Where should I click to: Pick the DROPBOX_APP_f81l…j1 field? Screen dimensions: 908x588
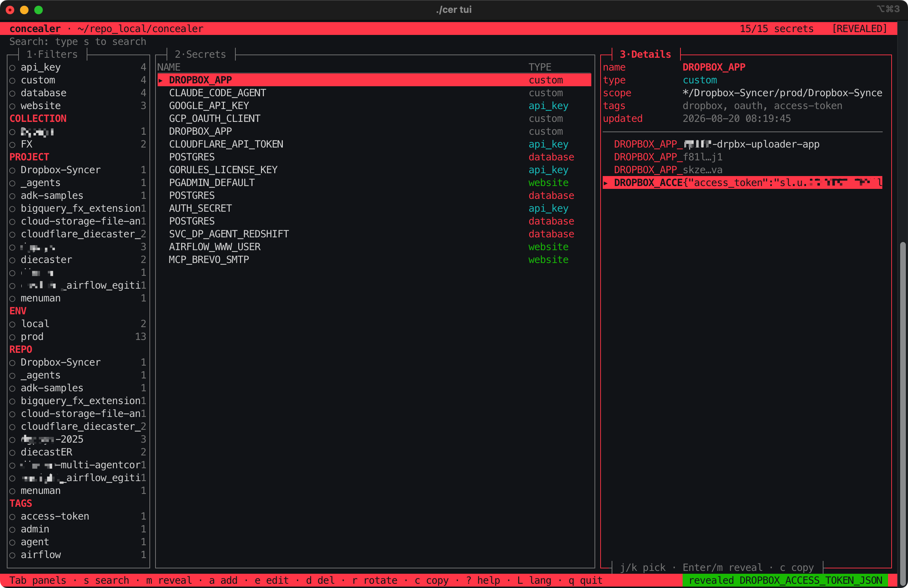743,157
